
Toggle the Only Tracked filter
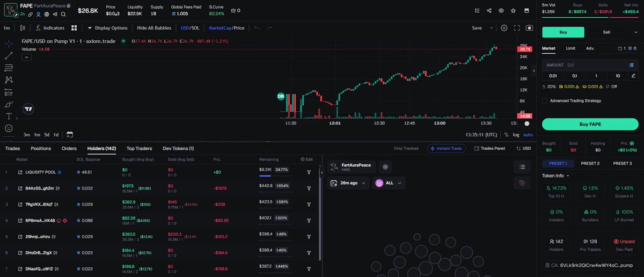[406, 148]
